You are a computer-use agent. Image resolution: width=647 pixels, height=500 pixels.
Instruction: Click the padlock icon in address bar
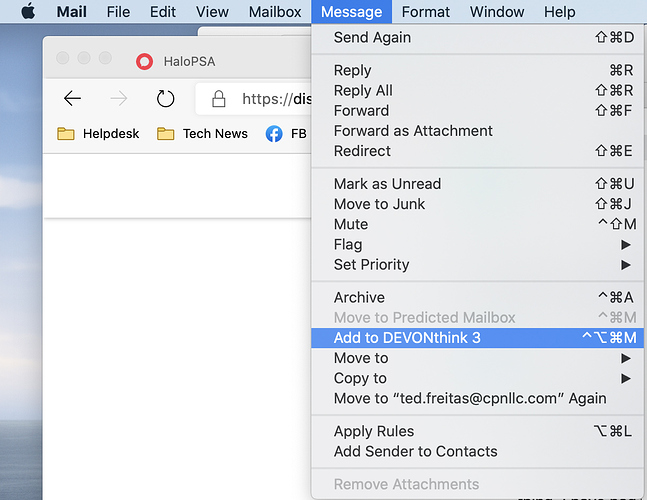tap(218, 99)
